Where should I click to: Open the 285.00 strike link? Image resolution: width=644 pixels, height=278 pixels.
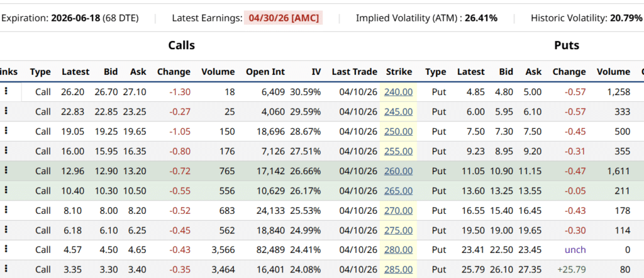tap(398, 270)
